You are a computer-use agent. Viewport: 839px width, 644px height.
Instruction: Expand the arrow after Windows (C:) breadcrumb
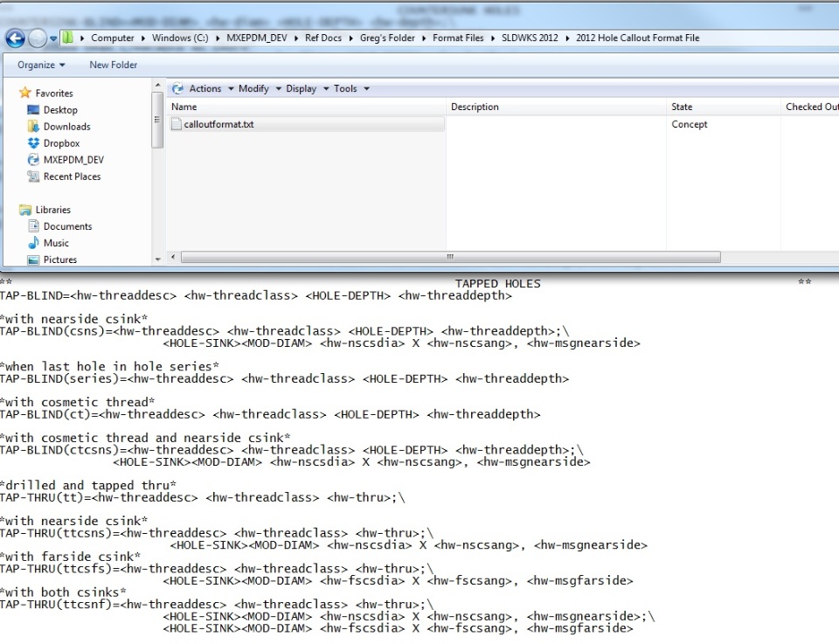click(x=218, y=38)
